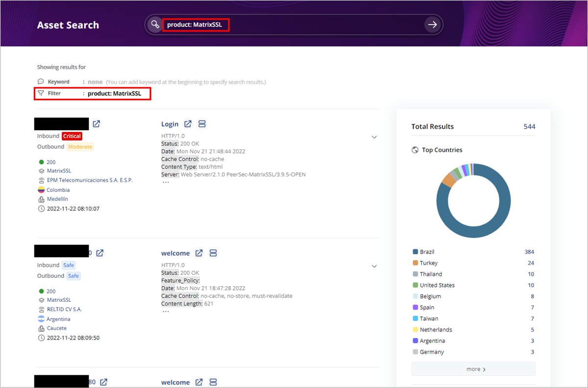Select Germany in top countries list

[x=432, y=352]
